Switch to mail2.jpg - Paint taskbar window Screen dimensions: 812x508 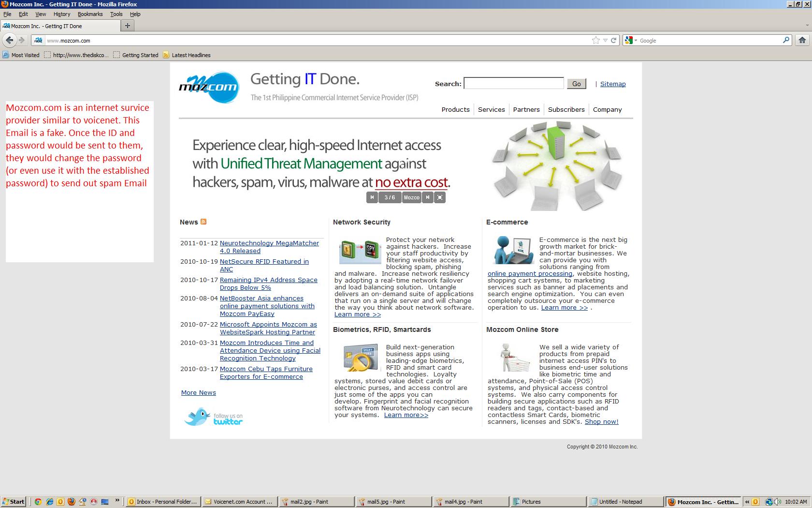[317, 502]
